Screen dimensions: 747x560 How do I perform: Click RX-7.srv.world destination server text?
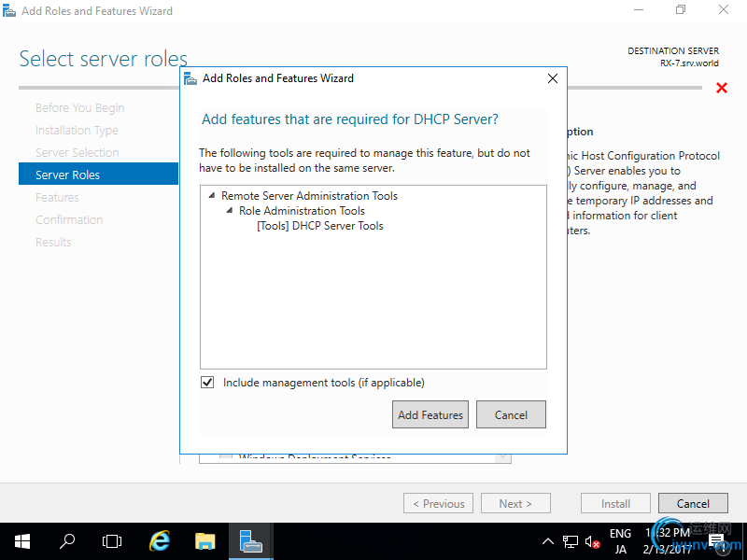[x=689, y=63]
